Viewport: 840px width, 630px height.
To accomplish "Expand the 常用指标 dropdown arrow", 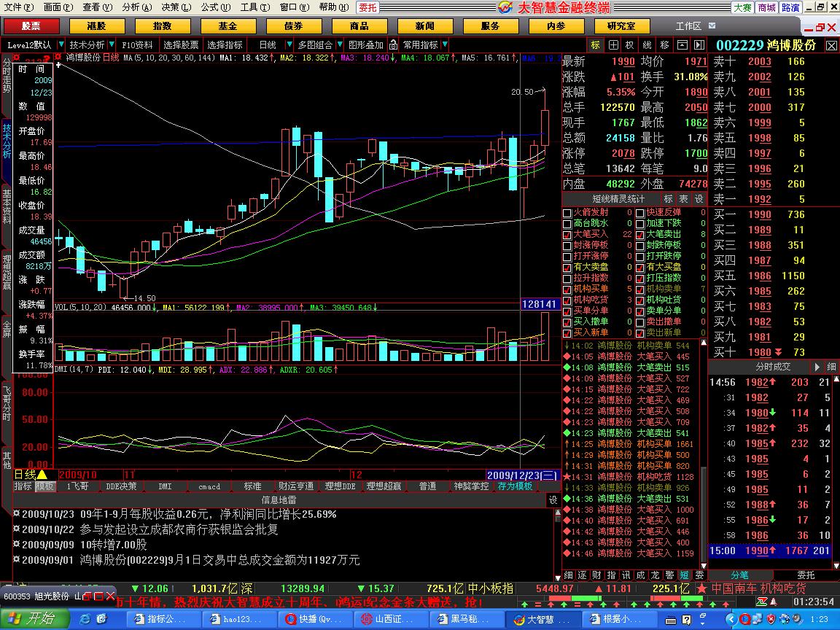I will pyautogui.click(x=446, y=45).
